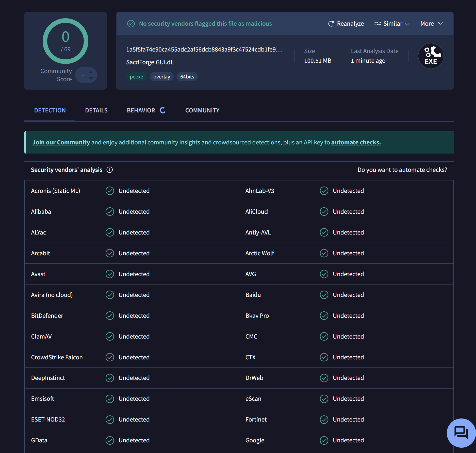Click the info icon beside Security vendors' analysis
The height and width of the screenshot is (453, 476).
tap(110, 170)
